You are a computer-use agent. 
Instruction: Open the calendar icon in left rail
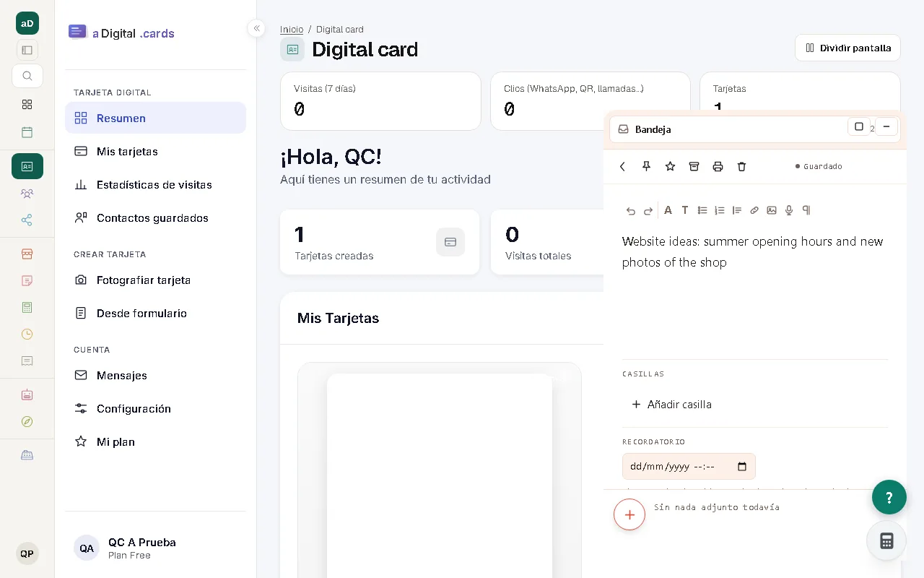(27, 132)
